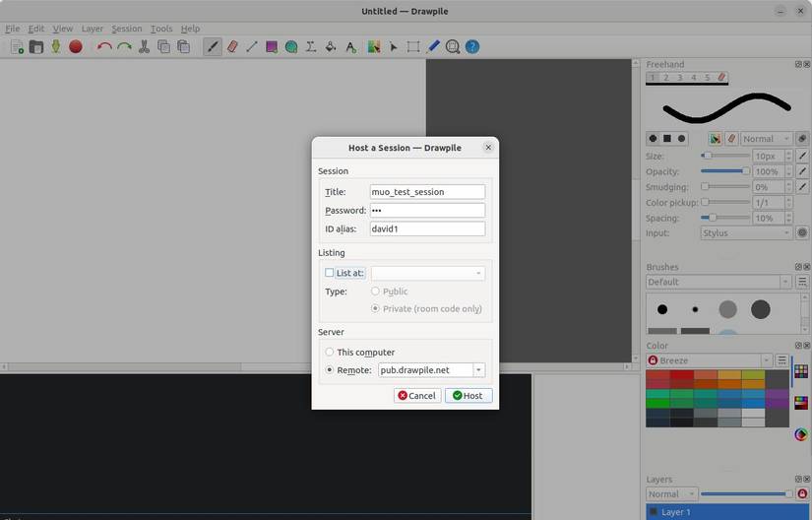Toggle the layer lock icon in Layers panel
Image resolution: width=812 pixels, height=520 pixels.
[802, 494]
